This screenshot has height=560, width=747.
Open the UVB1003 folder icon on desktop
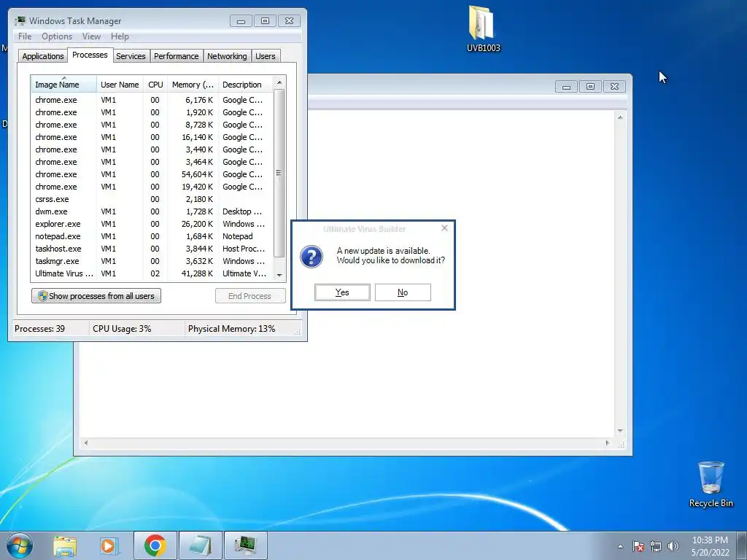click(483, 28)
